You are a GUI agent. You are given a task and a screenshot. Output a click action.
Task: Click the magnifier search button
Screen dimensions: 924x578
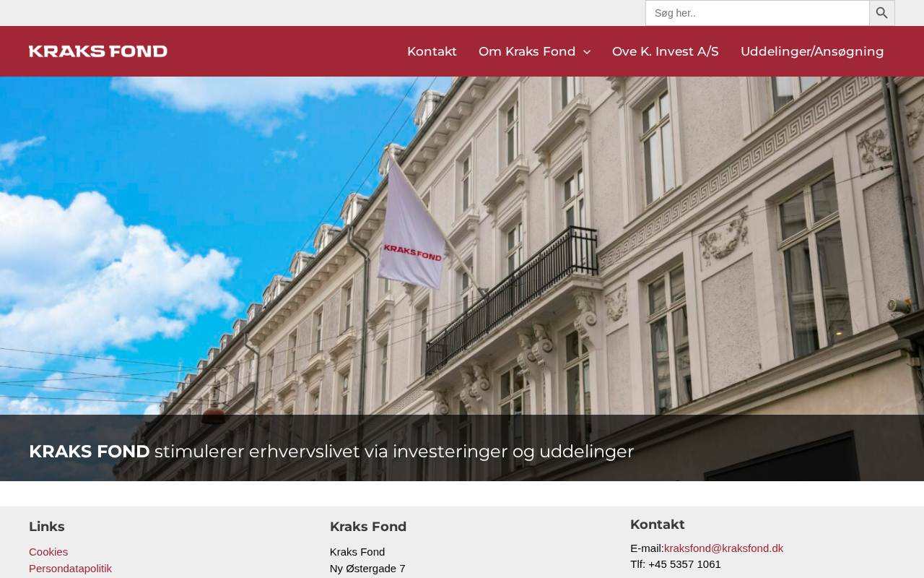pyautogui.click(x=881, y=13)
